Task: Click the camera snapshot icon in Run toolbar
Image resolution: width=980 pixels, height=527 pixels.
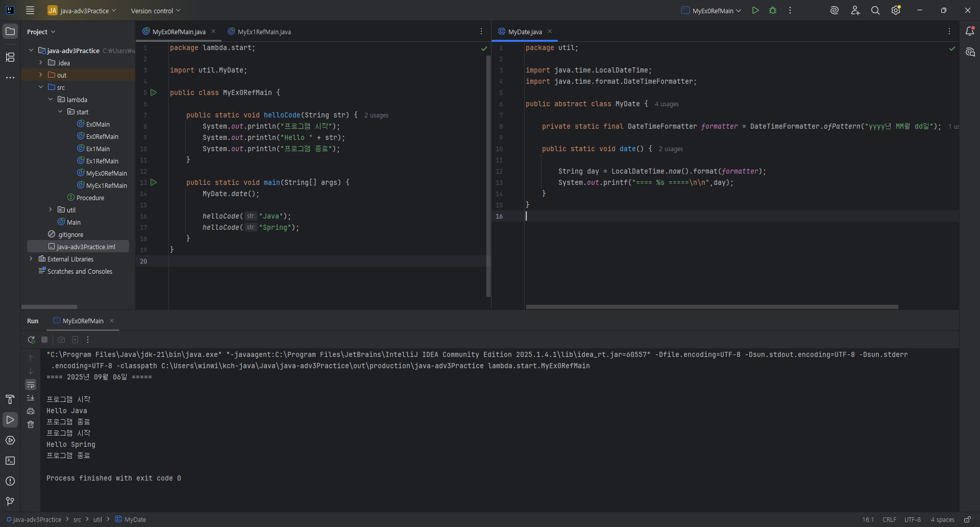Action: 61,340
